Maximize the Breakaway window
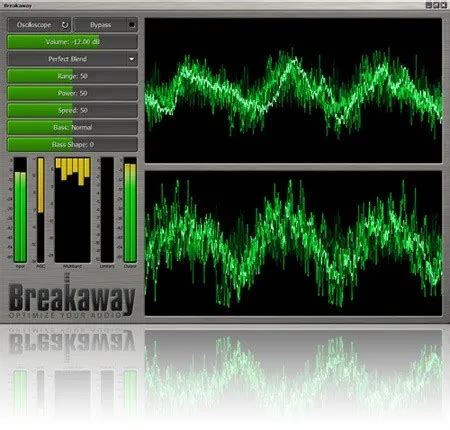This screenshot has width=450, height=430. (436, 5)
